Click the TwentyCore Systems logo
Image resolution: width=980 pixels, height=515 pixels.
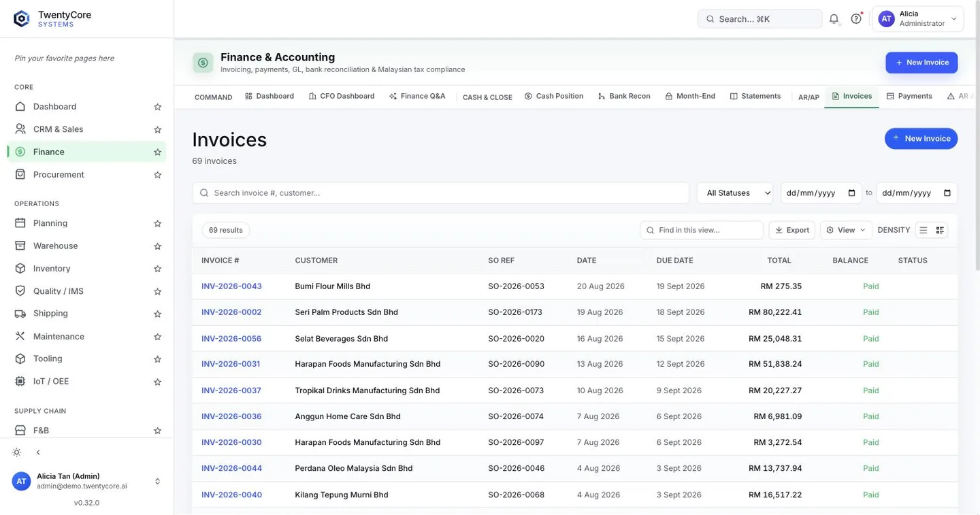[x=52, y=18]
